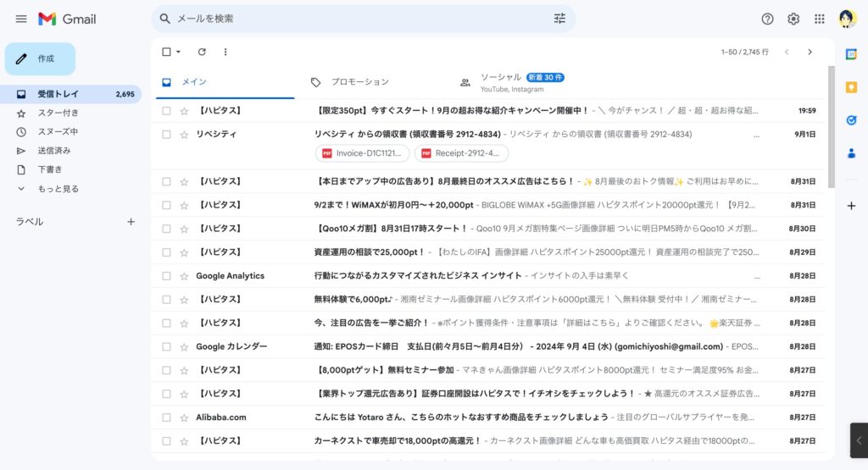Open スヌーズ中 folder

(71, 131)
